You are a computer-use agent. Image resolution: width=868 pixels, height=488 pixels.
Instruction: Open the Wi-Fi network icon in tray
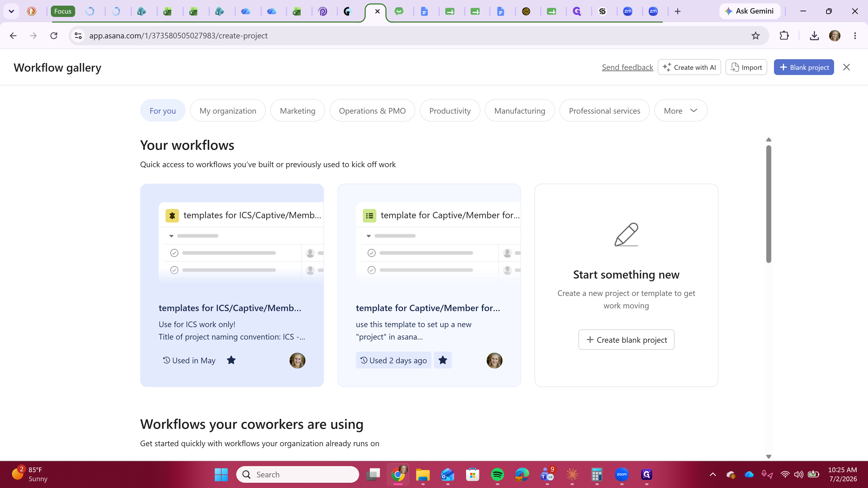785,474
